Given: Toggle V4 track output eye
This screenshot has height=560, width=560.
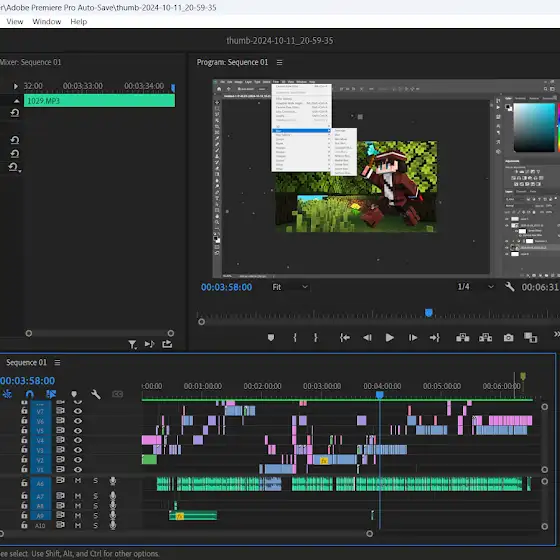Looking at the screenshot, I should coord(78,440).
